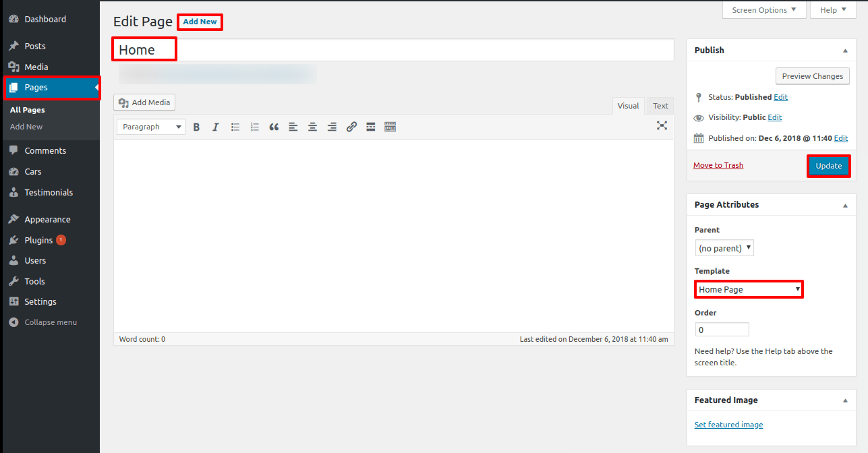
Task: Insert Read More tag
Action: point(370,127)
